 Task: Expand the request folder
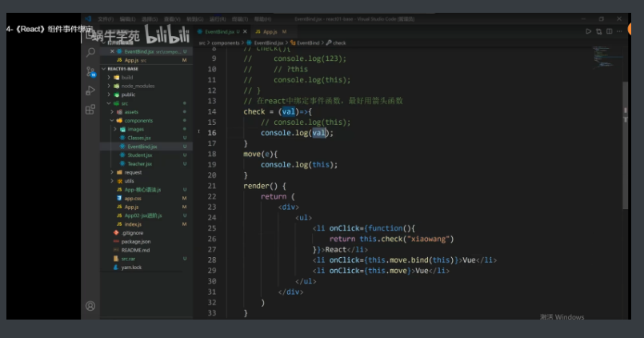(112, 172)
